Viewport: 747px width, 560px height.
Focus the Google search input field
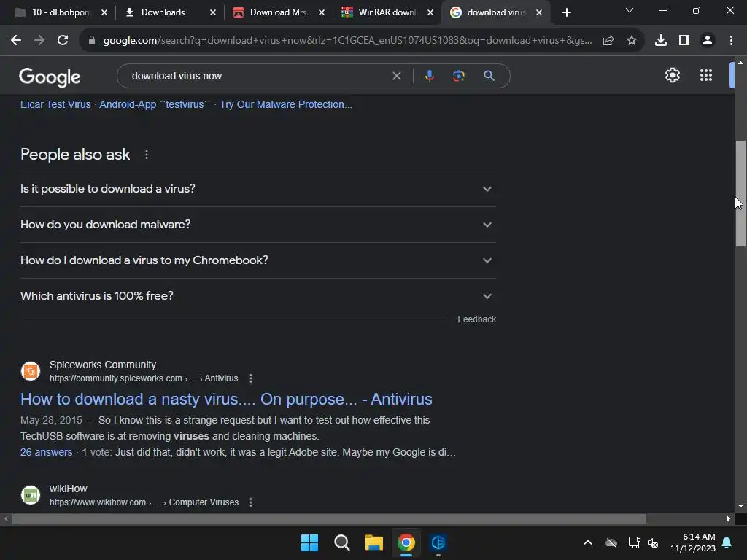[x=258, y=76]
